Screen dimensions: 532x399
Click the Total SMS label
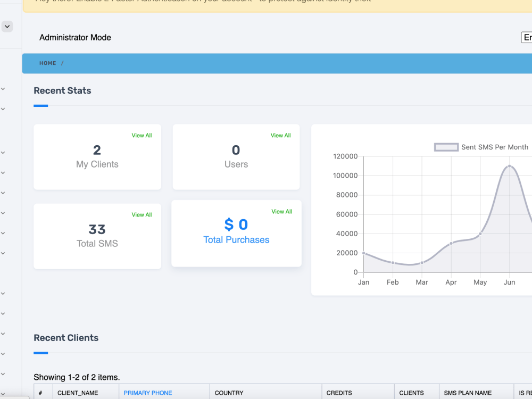click(97, 244)
